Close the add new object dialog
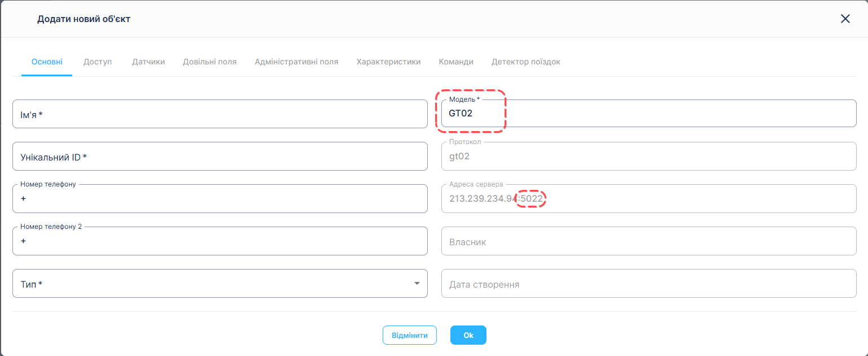This screenshot has width=868, height=356. [x=845, y=19]
